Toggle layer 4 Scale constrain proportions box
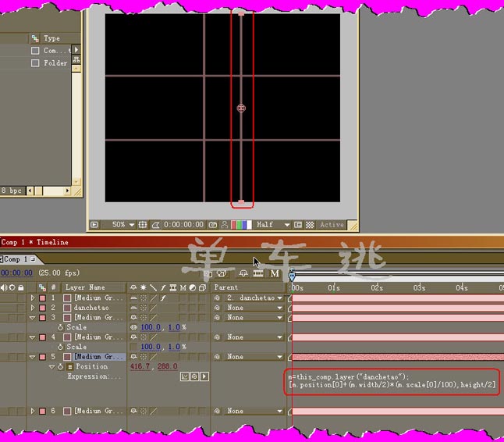This screenshot has height=442, width=504. [x=133, y=347]
